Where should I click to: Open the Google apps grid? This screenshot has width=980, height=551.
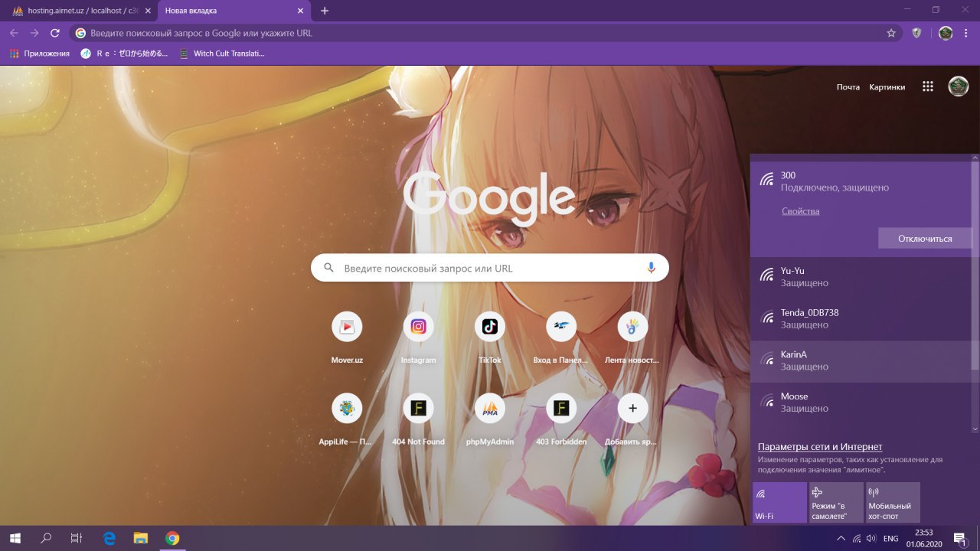928,86
